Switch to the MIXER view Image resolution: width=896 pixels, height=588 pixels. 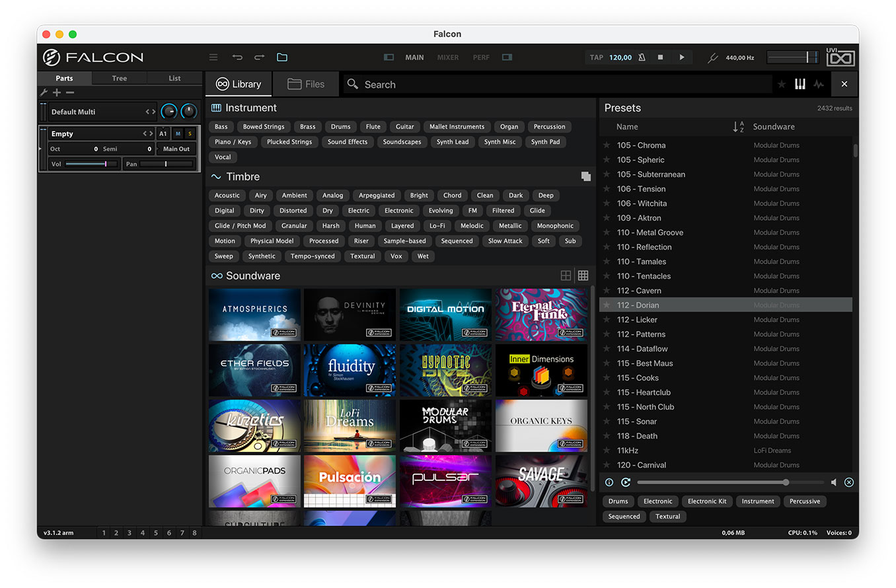coord(448,57)
